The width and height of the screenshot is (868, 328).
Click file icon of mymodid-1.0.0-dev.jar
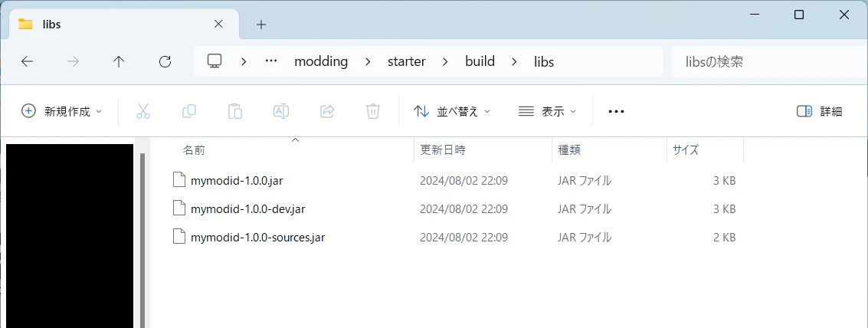pyautogui.click(x=179, y=209)
